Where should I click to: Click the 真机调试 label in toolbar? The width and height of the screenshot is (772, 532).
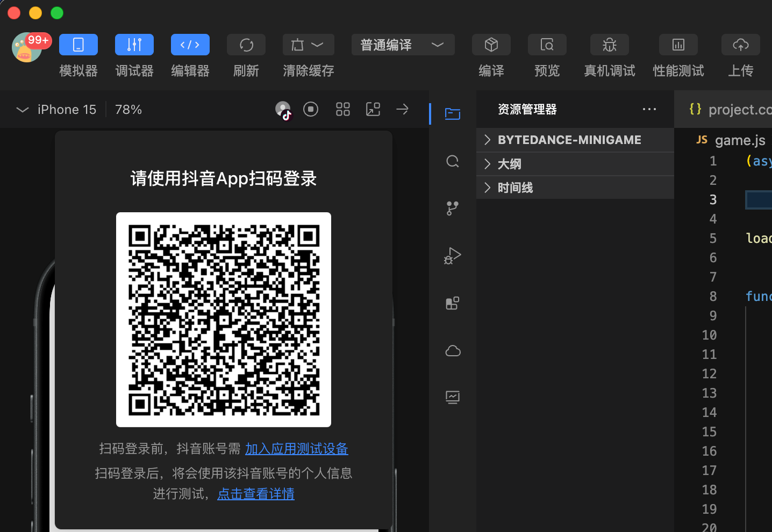610,71
